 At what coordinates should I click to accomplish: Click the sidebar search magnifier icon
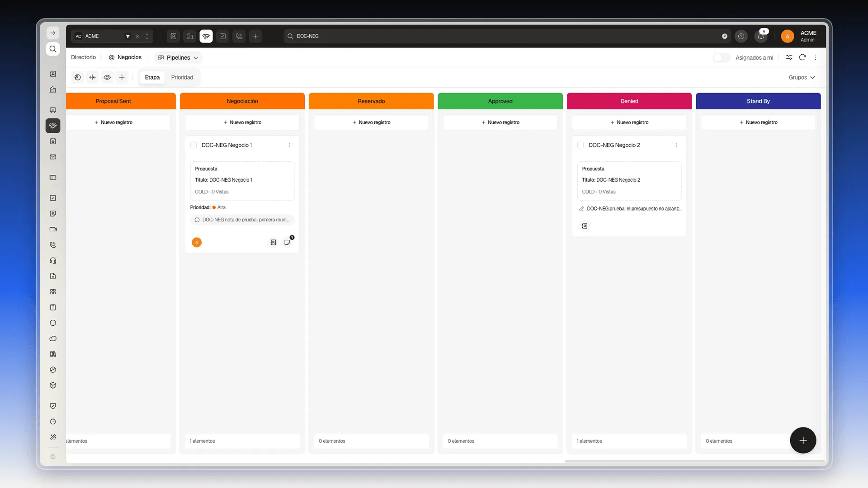tap(53, 49)
